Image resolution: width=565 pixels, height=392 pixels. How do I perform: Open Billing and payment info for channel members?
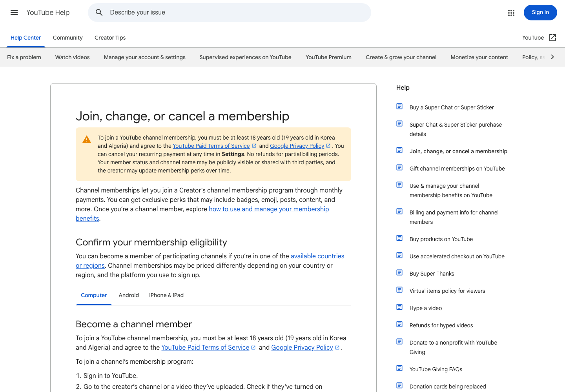click(454, 217)
